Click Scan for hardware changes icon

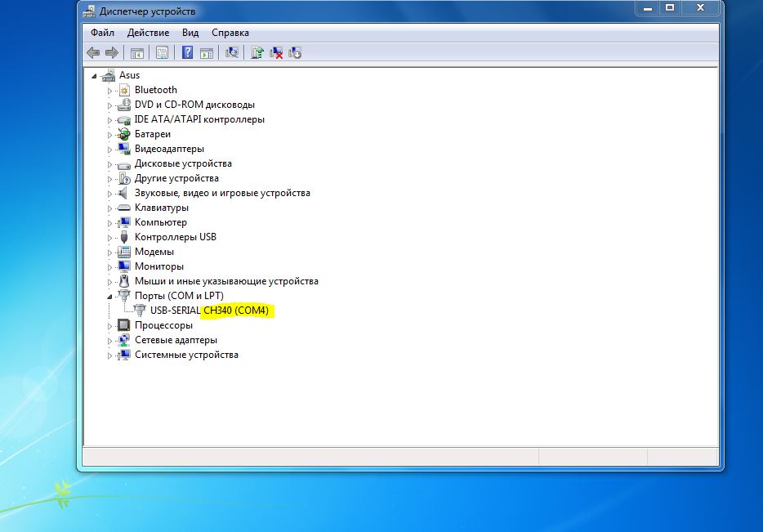232,53
